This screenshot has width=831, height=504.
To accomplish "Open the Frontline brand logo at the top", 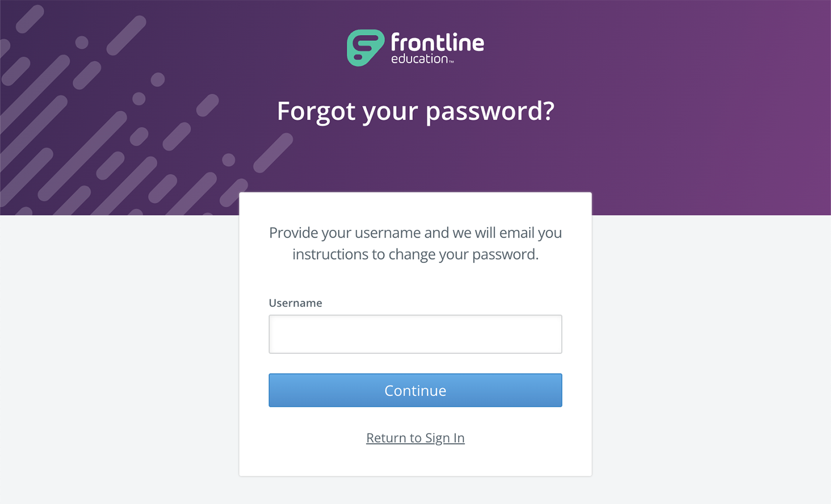I will (414, 48).
